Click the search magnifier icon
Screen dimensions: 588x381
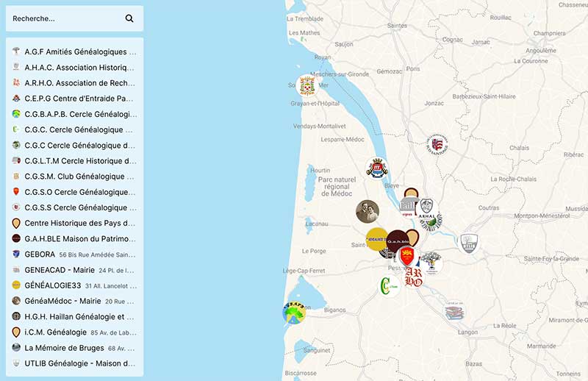(x=129, y=18)
